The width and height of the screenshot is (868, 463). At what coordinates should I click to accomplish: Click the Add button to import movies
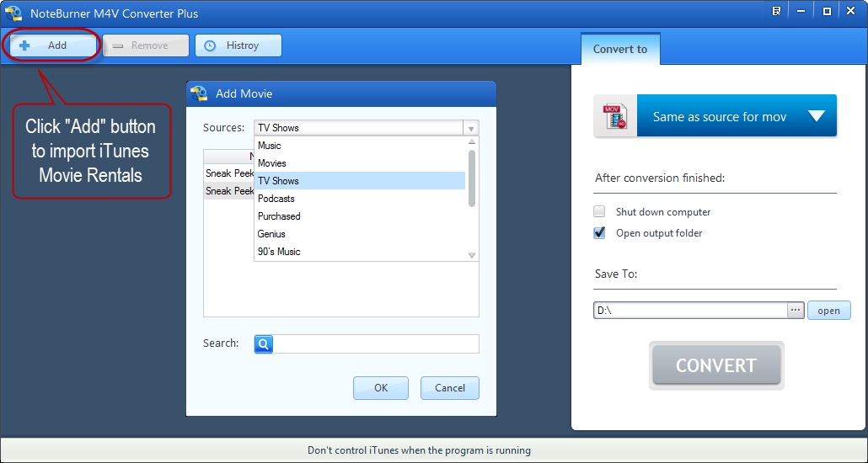[53, 45]
